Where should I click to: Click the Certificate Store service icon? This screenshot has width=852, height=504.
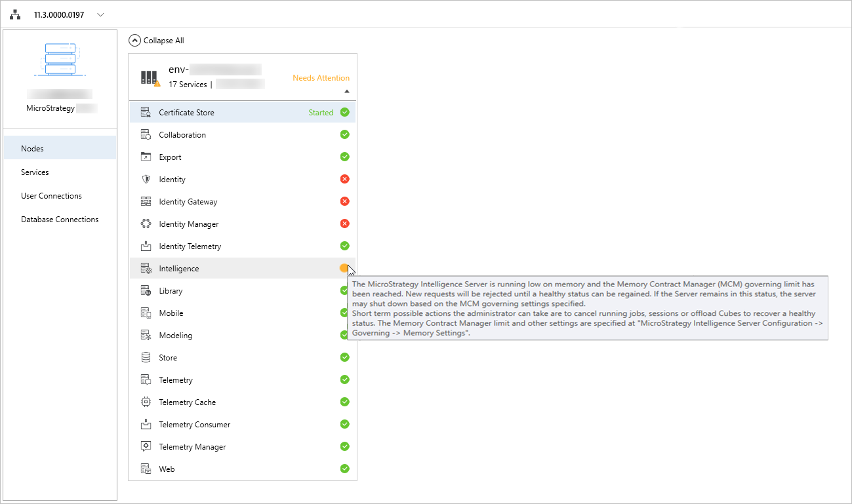click(x=146, y=113)
